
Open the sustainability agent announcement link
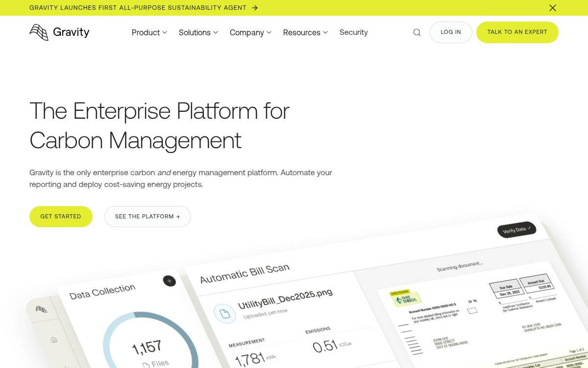pos(138,8)
